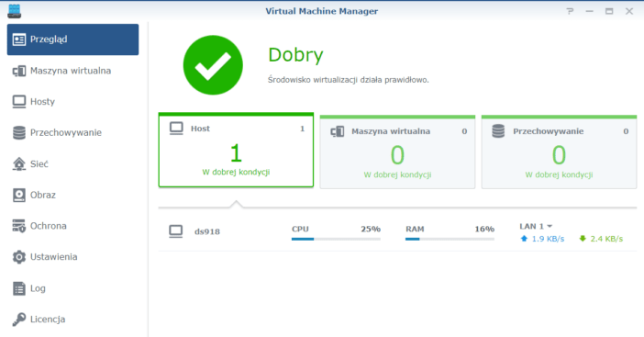644x337 pixels.
Task: Click W dobrej kondycji under Maszyna wirtualna
Action: pyautogui.click(x=397, y=174)
